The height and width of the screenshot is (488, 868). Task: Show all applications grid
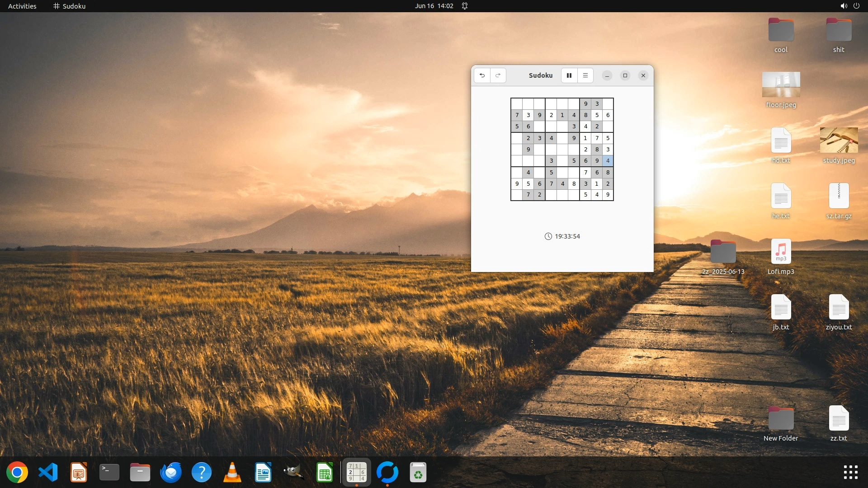850,473
